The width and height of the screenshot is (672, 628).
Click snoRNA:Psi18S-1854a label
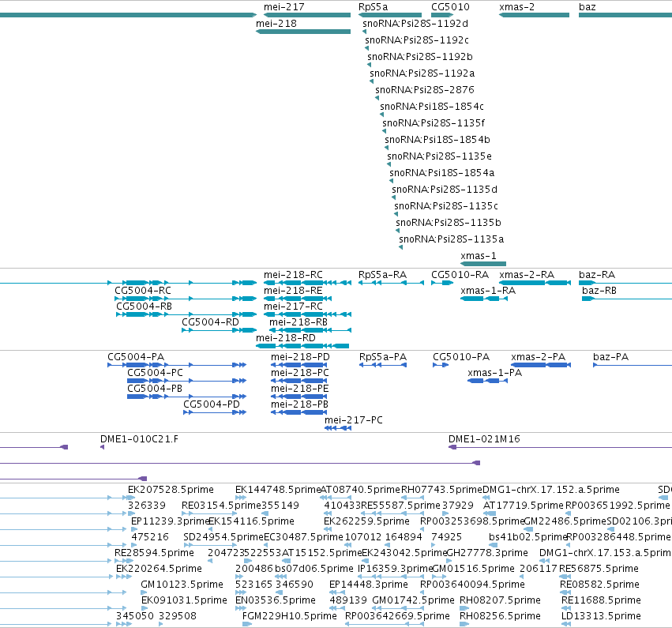(x=442, y=173)
